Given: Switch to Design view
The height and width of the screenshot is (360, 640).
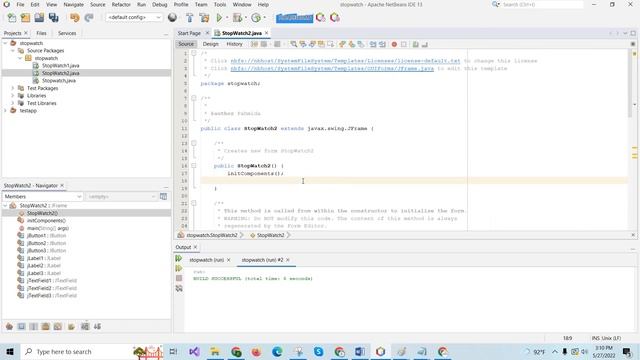Looking at the screenshot, I should tap(211, 44).
